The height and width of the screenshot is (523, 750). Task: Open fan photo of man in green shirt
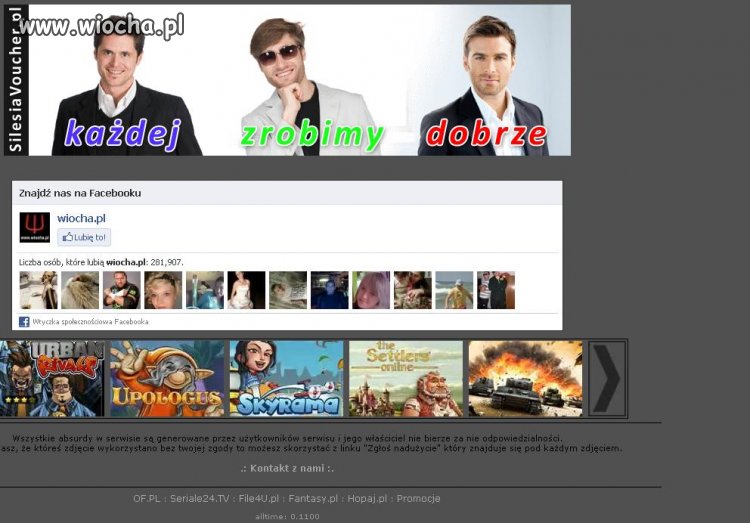tap(121, 290)
